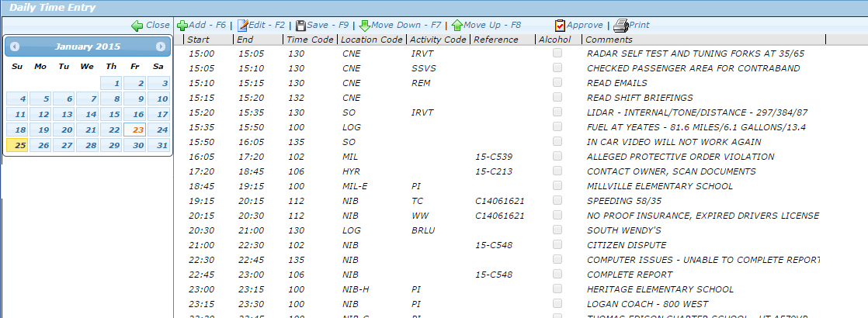868x318 pixels.
Task: Open the January 2015 month picker
Action: tap(87, 47)
